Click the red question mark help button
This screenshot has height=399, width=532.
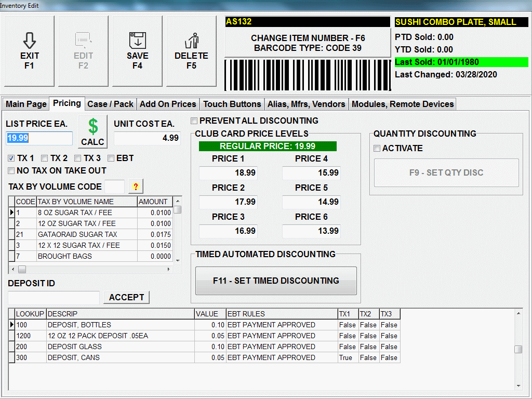135,187
